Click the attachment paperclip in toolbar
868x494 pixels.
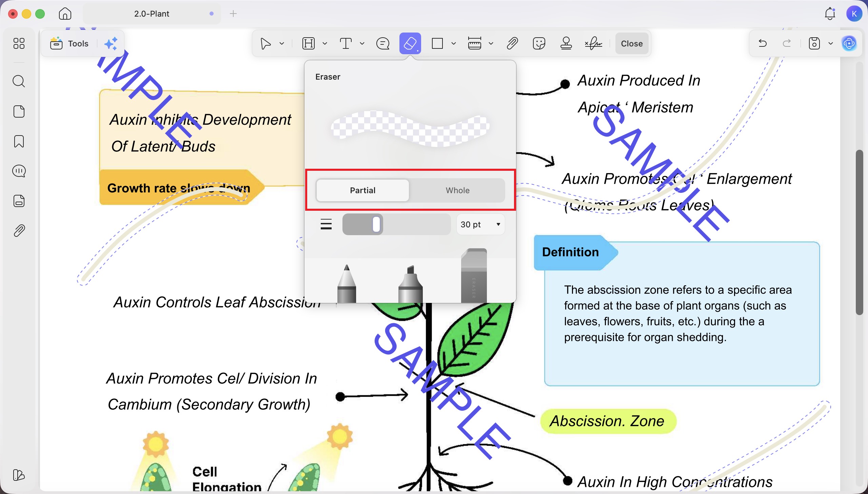[x=512, y=43]
